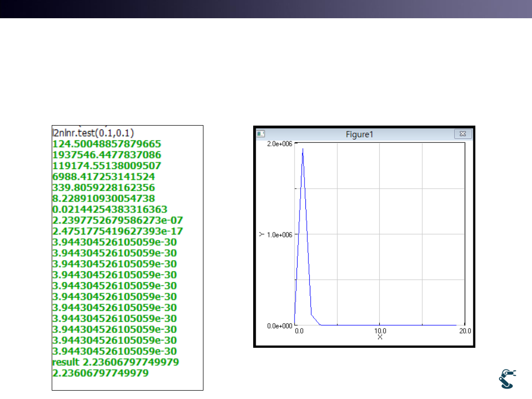Click the 0.0e+000 axis tick label
Viewport: 532px width, 399px height.
[281, 326]
